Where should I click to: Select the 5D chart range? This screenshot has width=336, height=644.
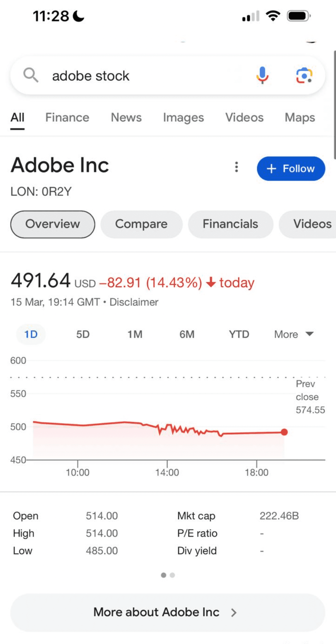83,334
